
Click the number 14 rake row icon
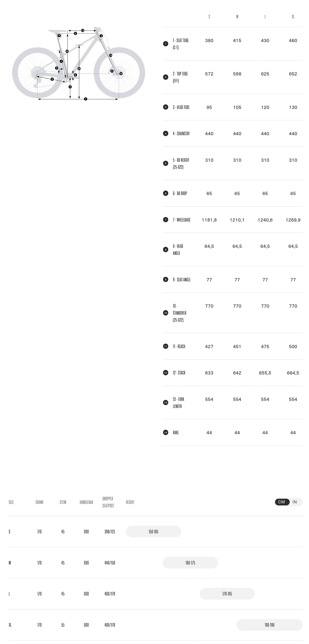tap(165, 433)
